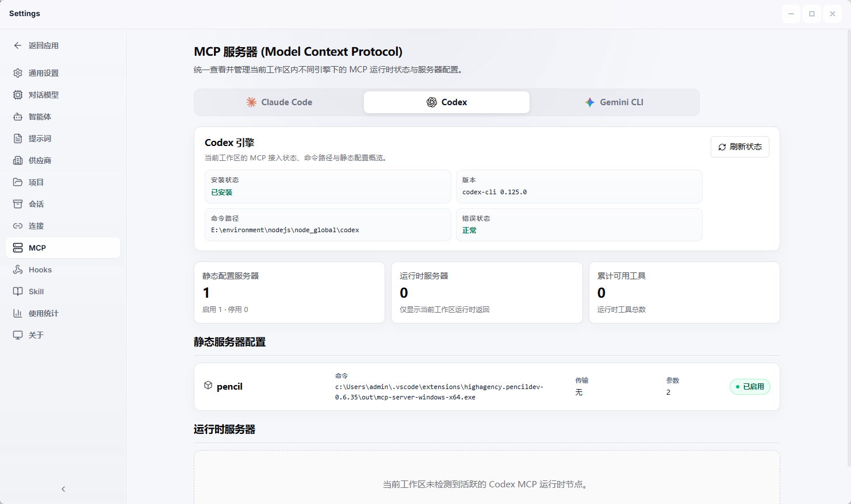Click the pencil server name

pyautogui.click(x=229, y=387)
